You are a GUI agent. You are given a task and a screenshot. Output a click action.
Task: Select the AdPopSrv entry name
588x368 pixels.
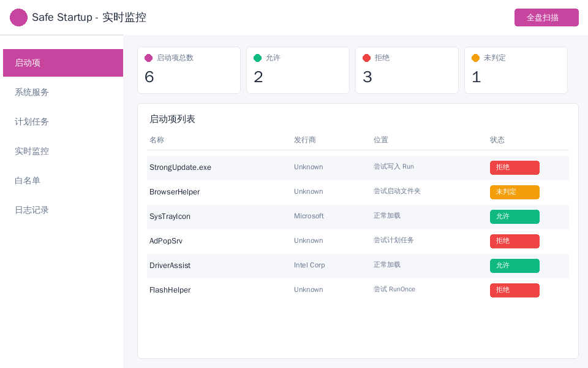coord(166,241)
